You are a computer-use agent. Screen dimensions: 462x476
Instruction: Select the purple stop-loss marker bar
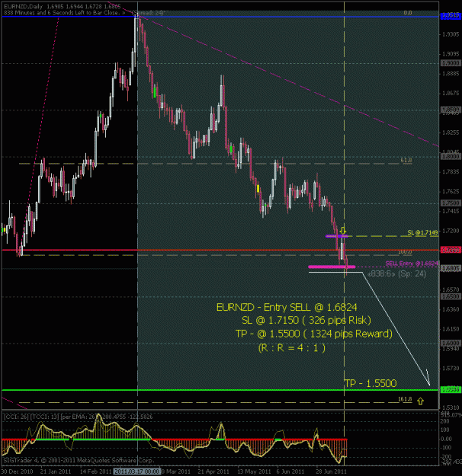click(x=336, y=236)
